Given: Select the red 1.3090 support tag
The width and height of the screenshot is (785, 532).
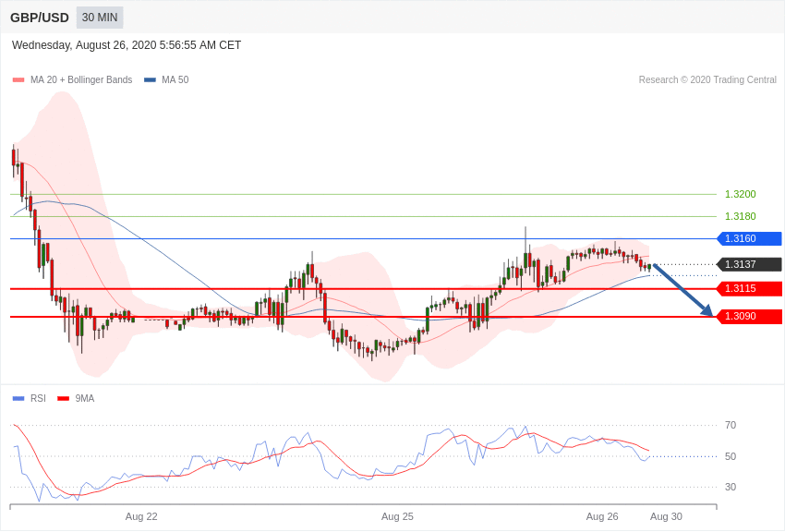Looking at the screenshot, I should tap(749, 316).
